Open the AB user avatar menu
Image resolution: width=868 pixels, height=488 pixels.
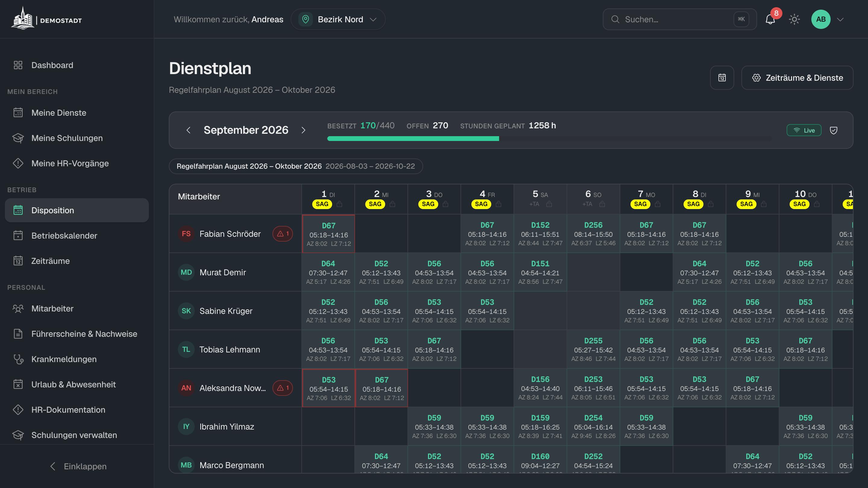(820, 19)
